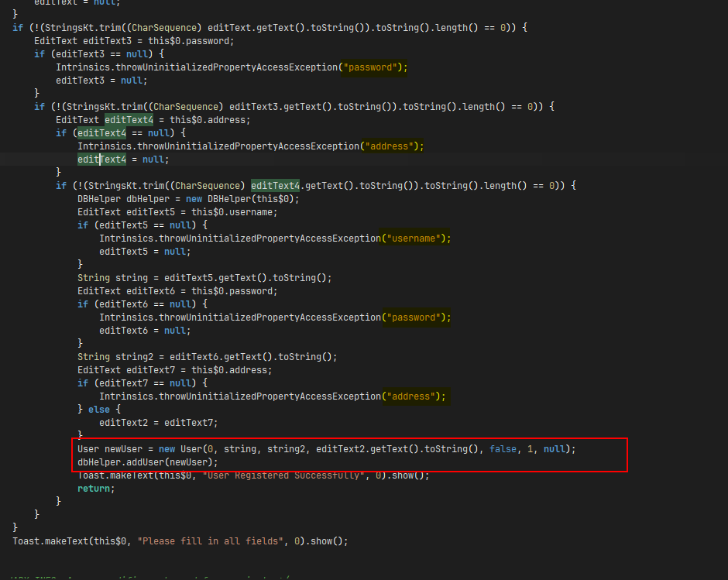Click 'String string2 = editText6.getText().toString();' line
Screen dimensions: 728x580
click(x=207, y=357)
